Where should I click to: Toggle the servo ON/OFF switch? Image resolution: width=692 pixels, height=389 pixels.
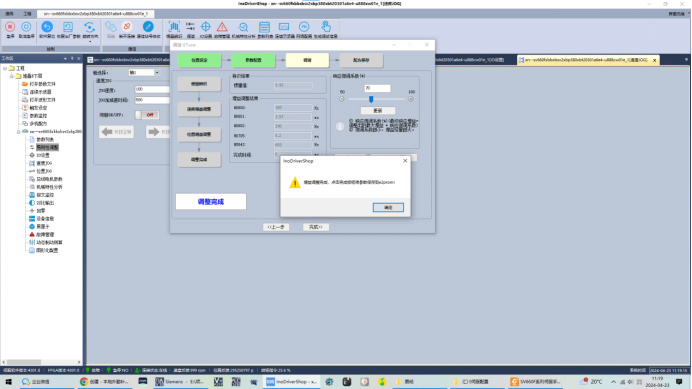(x=147, y=115)
